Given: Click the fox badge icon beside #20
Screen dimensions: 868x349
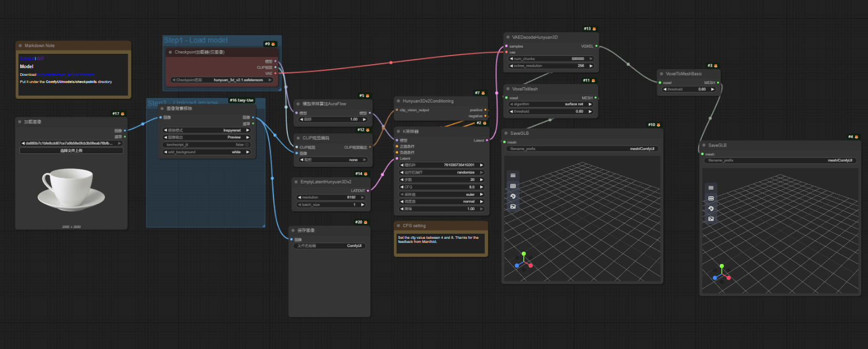Looking at the screenshot, I should (x=365, y=222).
